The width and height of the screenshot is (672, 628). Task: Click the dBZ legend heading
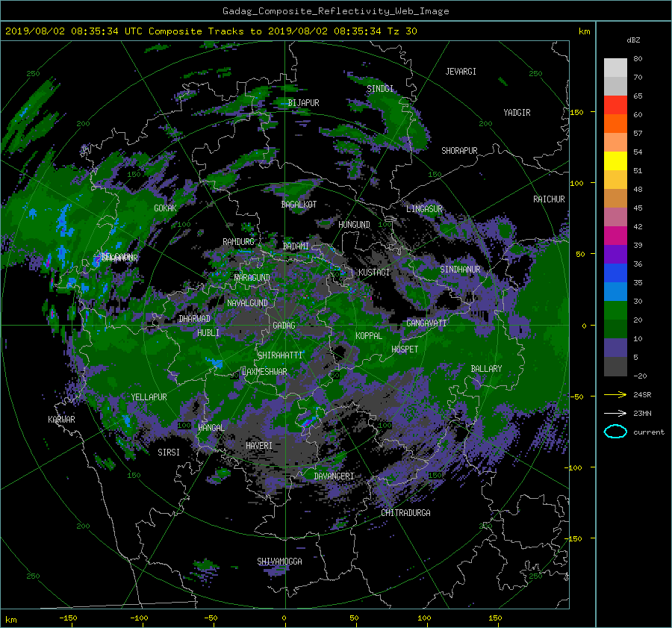633,40
